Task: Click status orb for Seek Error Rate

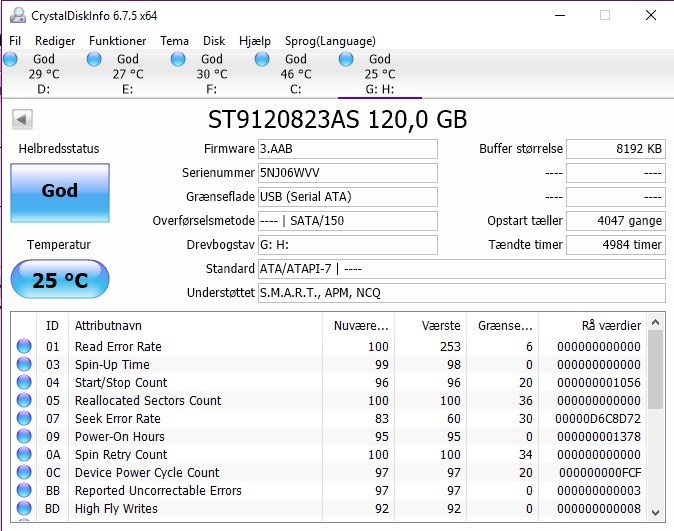Action: tap(24, 418)
